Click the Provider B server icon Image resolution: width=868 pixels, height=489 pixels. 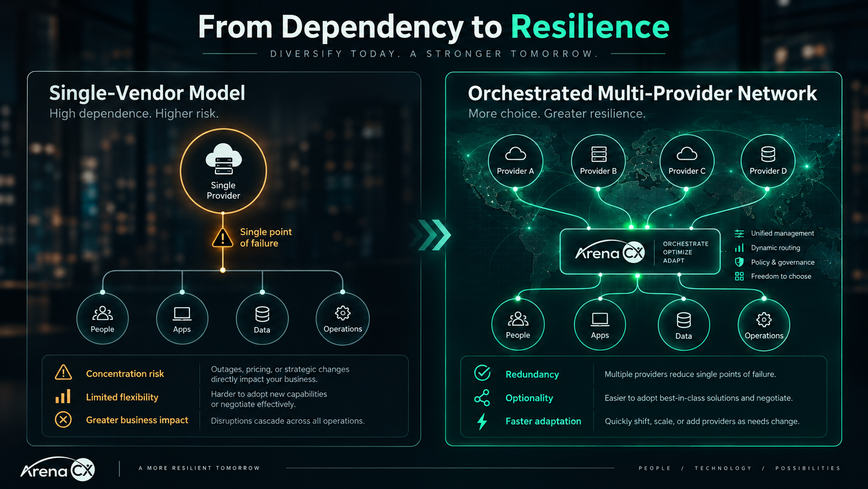[599, 154]
